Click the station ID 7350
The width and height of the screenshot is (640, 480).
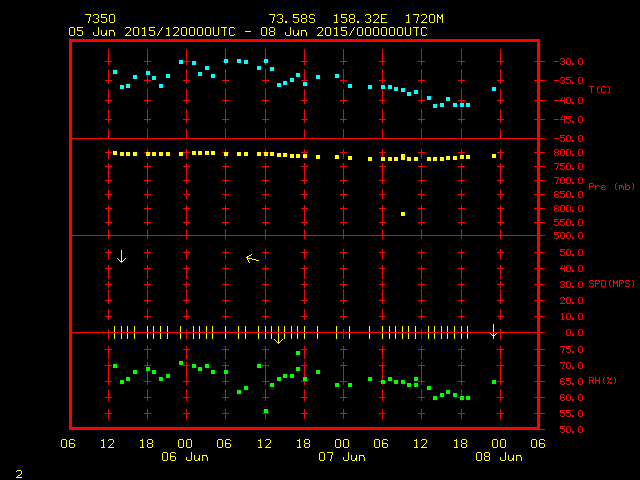[100, 19]
